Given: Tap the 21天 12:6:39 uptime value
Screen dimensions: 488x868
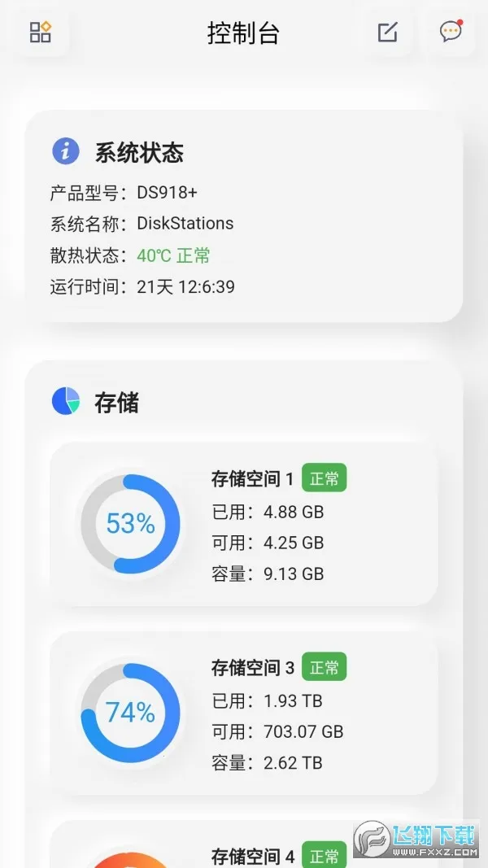Looking at the screenshot, I should tap(185, 286).
